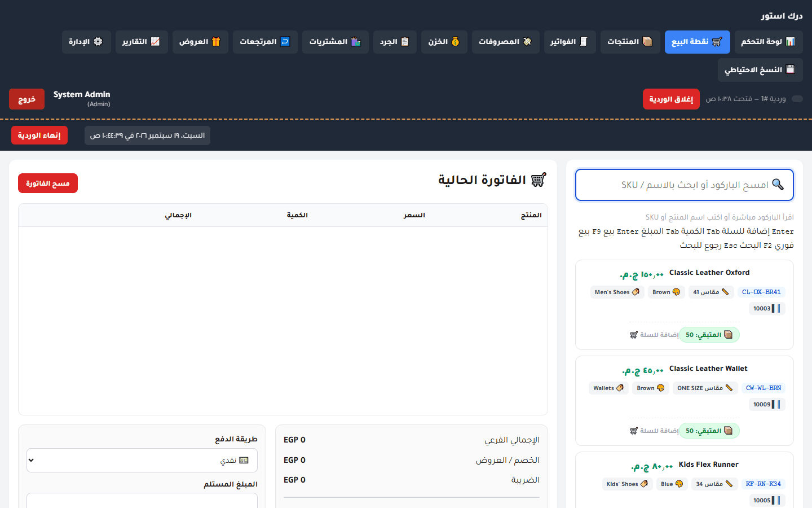Click the chart icon on التقارير
Viewport: 812px width, 508px height.
[x=156, y=42]
